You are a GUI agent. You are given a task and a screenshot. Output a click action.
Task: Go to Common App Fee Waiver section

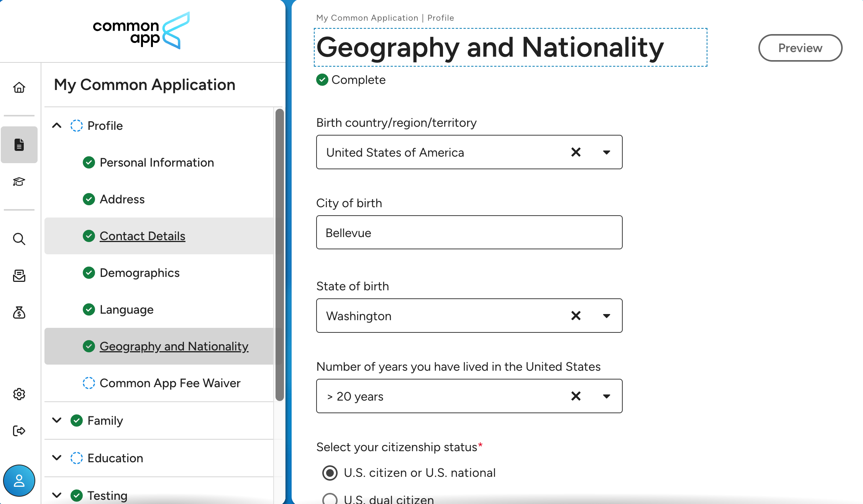click(170, 383)
